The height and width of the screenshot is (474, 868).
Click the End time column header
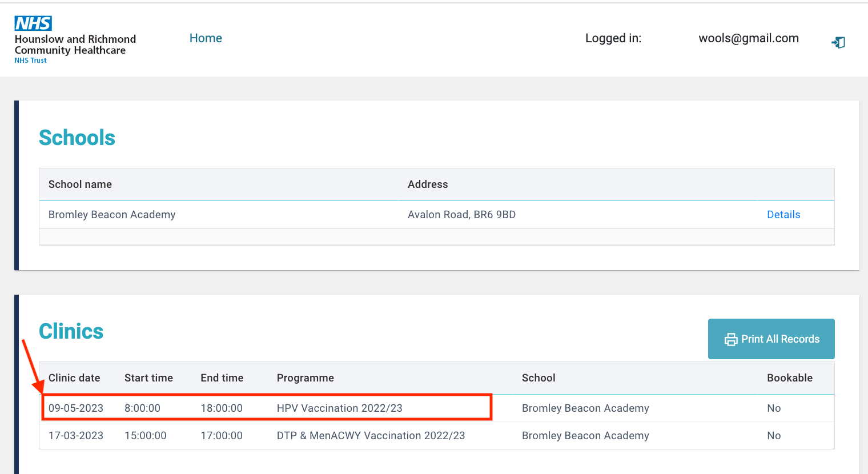(x=222, y=378)
